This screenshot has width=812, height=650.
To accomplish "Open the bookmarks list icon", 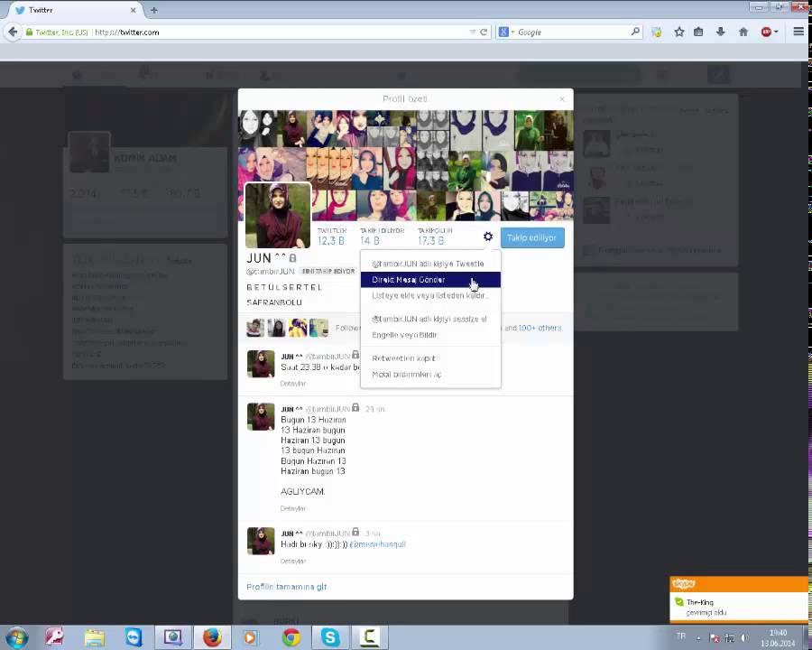I will [x=698, y=32].
